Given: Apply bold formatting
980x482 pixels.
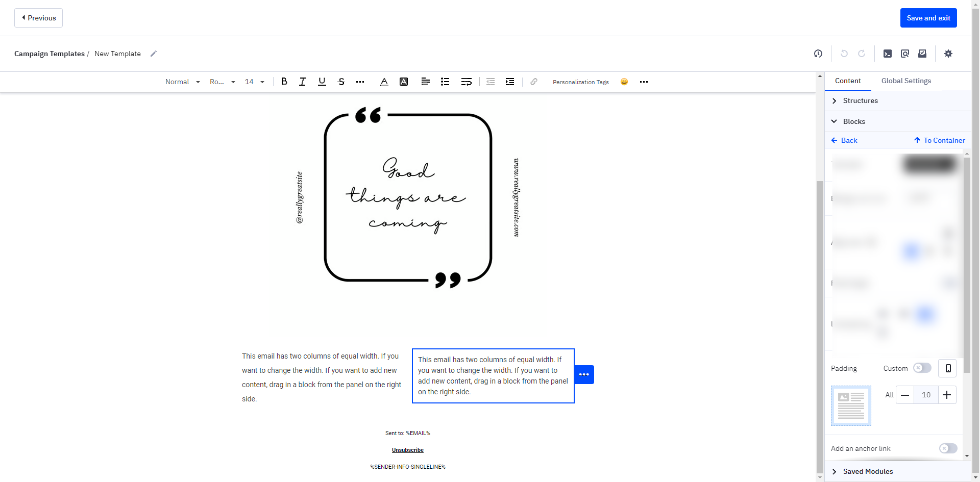Looking at the screenshot, I should [284, 82].
